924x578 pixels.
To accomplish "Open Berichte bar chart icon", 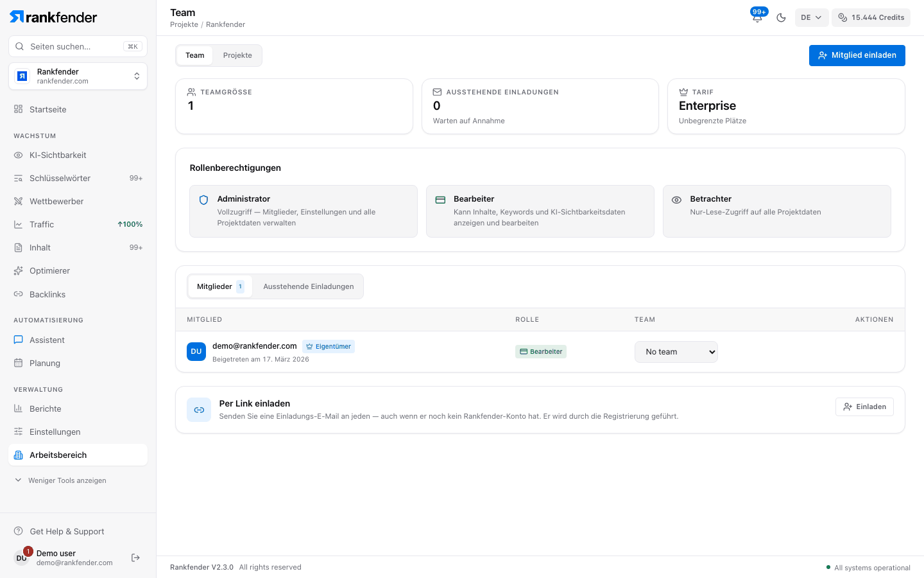I will (x=18, y=408).
